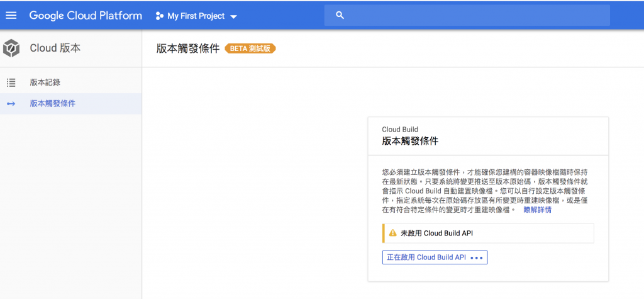Open the 瞭解詳情 link
This screenshot has width=644, height=299.
point(537,210)
